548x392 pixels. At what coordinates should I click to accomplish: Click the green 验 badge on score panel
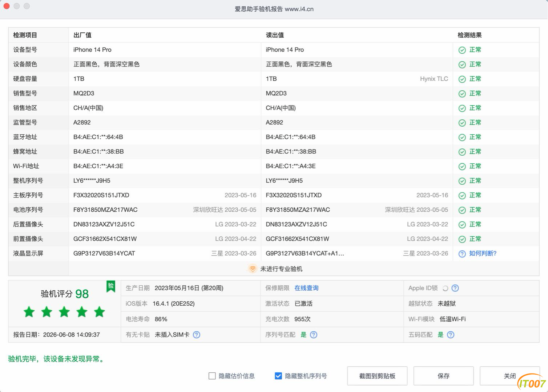pyautogui.click(x=111, y=286)
